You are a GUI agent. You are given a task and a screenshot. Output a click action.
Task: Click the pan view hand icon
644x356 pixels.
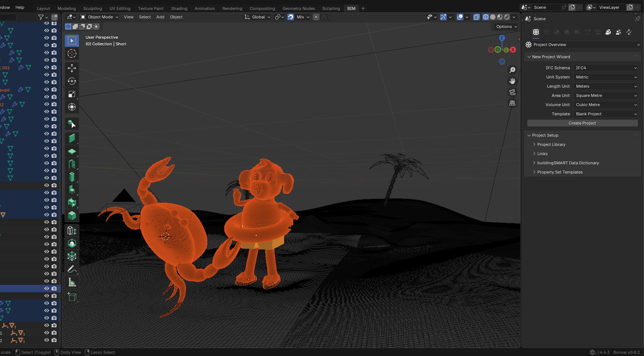(x=512, y=81)
